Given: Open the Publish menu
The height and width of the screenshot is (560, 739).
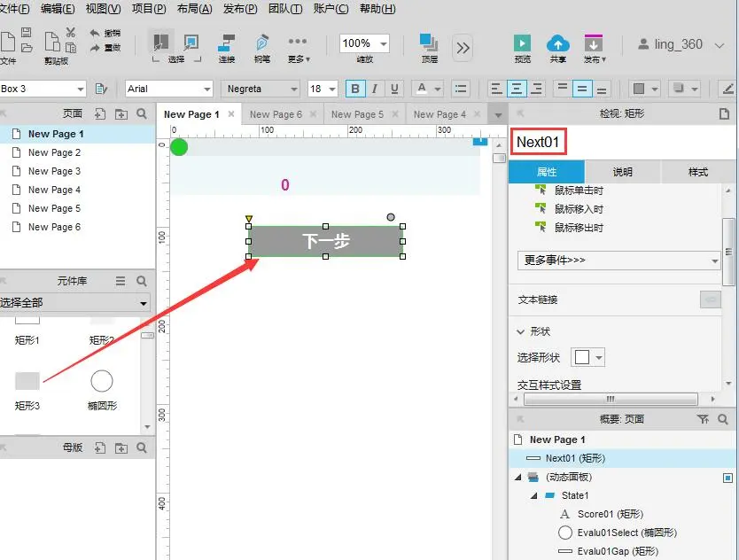Looking at the screenshot, I should [595, 48].
